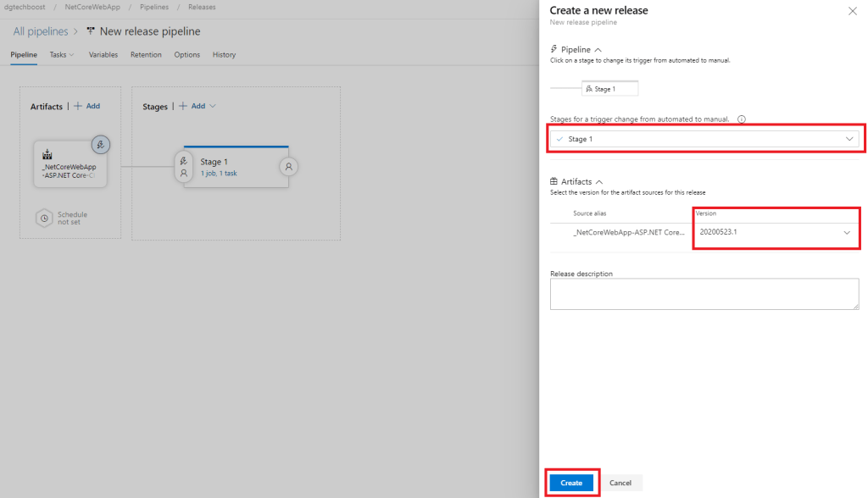Click the info icon beside trigger change label
This screenshot has width=868, height=498.
tap(742, 119)
